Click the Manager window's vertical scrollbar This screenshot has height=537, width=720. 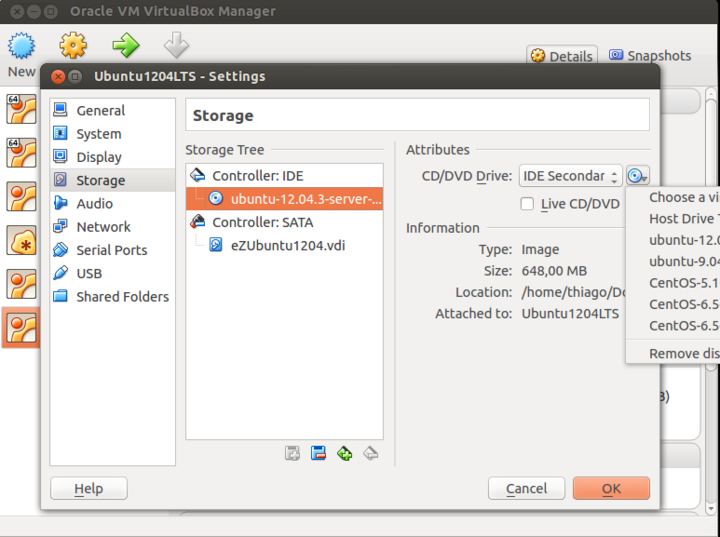pos(711,299)
